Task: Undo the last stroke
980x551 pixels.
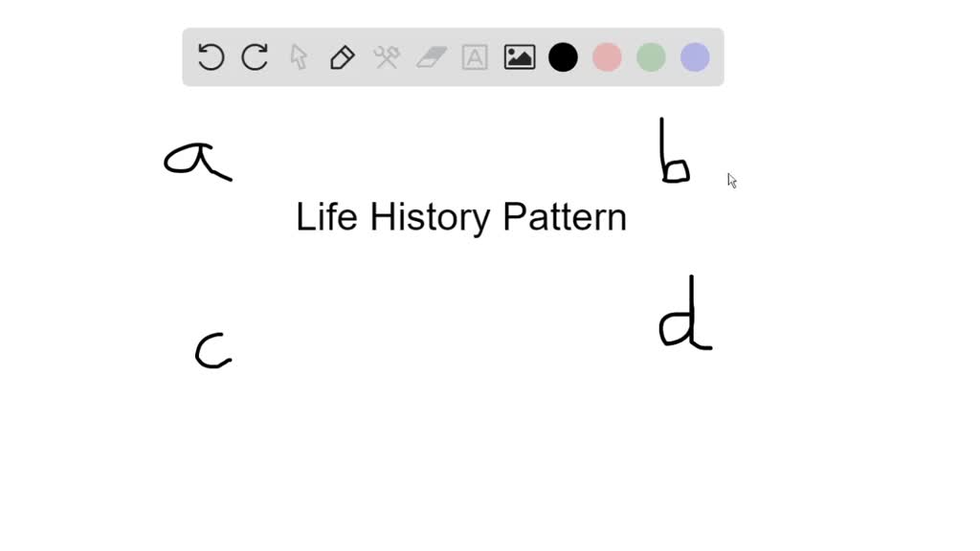Action: [210, 56]
